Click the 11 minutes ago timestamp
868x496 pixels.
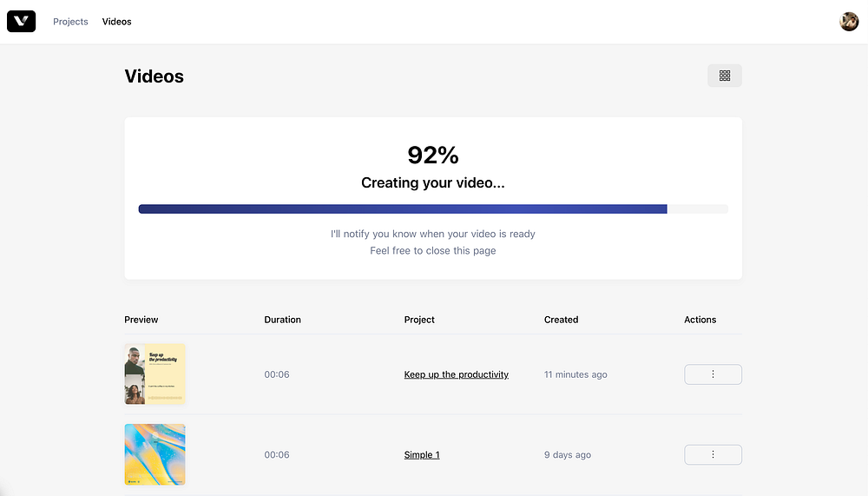coord(575,374)
